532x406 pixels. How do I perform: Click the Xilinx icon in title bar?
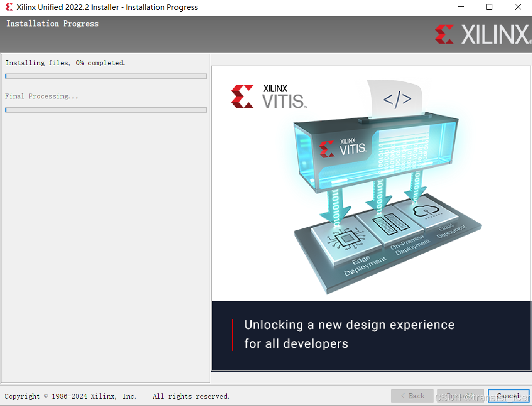[9, 7]
